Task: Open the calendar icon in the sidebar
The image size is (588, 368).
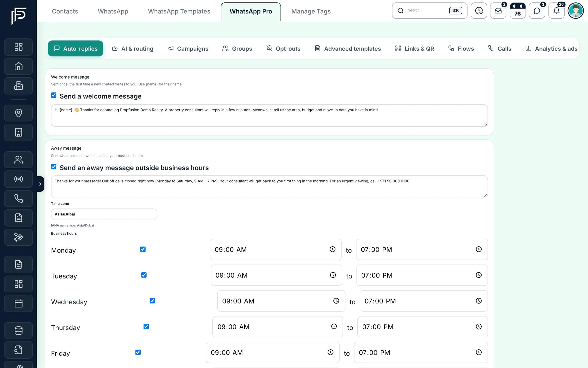Action: 18,303
